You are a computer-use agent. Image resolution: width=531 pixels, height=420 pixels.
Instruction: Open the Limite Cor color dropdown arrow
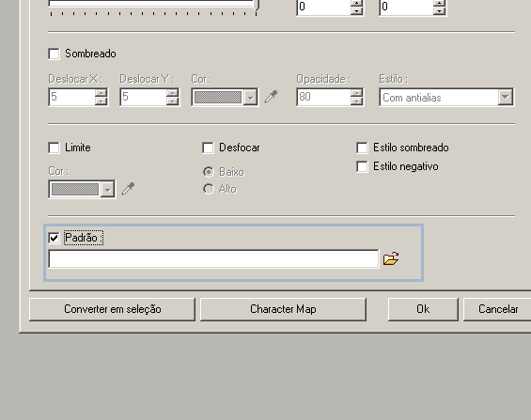coord(107,190)
